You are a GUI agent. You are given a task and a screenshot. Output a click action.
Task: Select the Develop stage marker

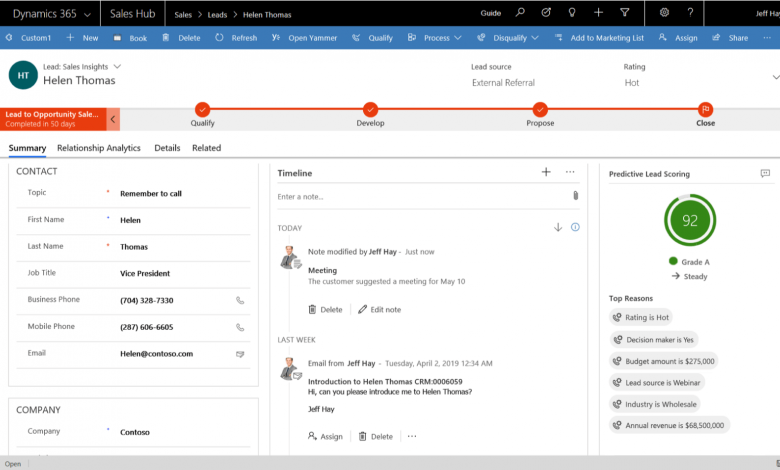coord(370,109)
